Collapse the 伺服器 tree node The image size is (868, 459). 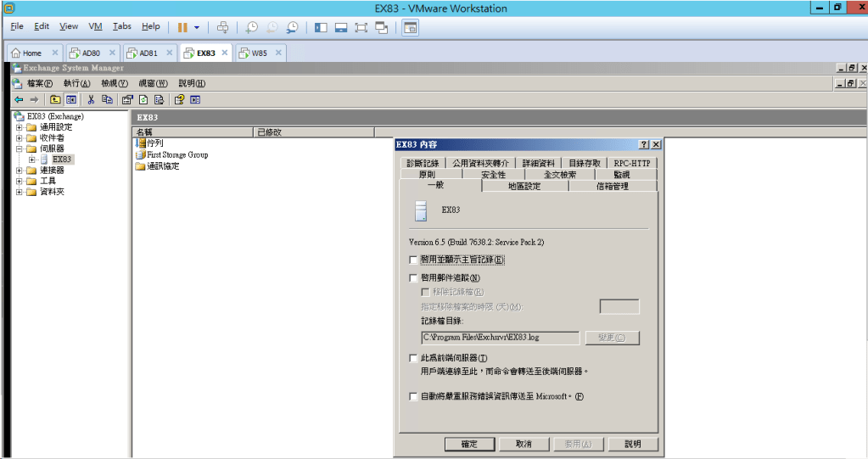[20, 148]
